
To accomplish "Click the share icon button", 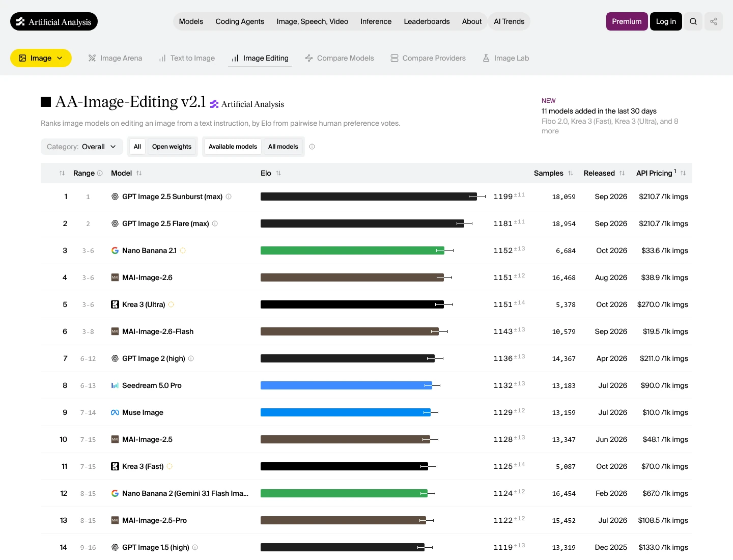I will point(714,21).
